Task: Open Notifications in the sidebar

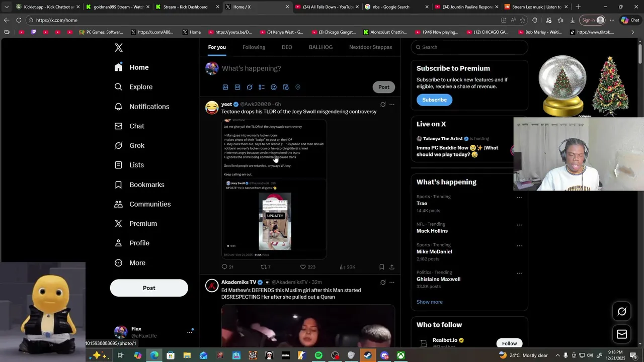Action: [142, 107]
